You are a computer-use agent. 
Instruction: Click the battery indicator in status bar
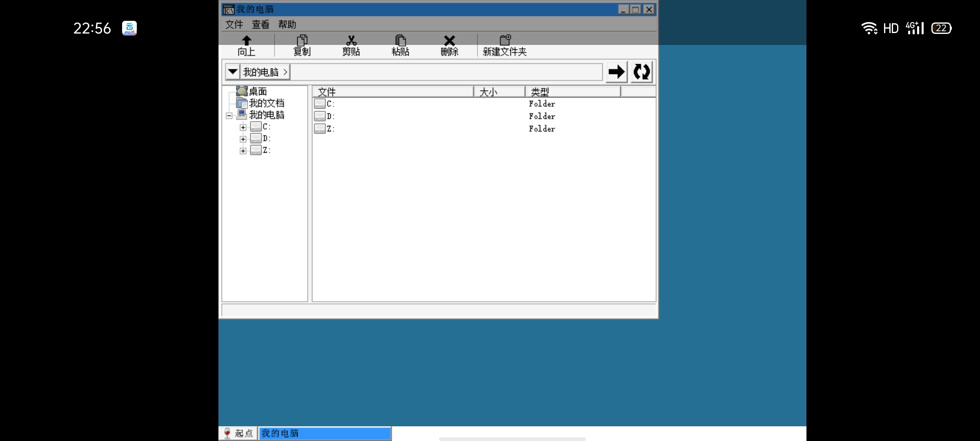pos(941,28)
